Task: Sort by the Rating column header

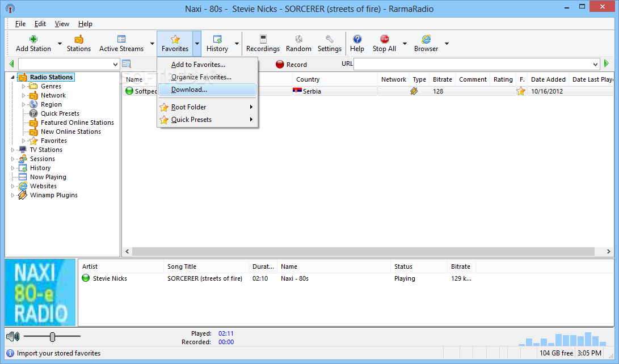Action: 503,79
